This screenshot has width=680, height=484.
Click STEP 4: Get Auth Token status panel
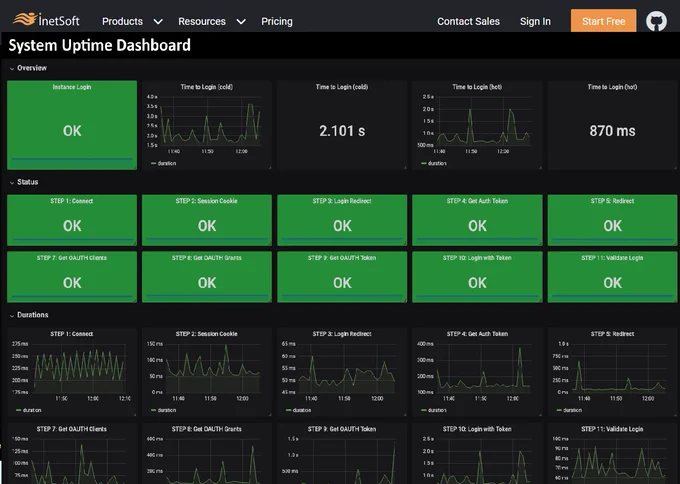477,220
